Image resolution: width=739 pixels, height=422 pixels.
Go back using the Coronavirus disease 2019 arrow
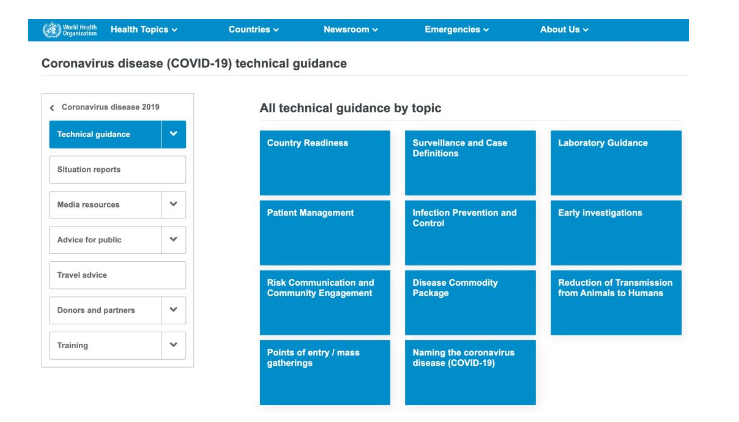tap(52, 108)
